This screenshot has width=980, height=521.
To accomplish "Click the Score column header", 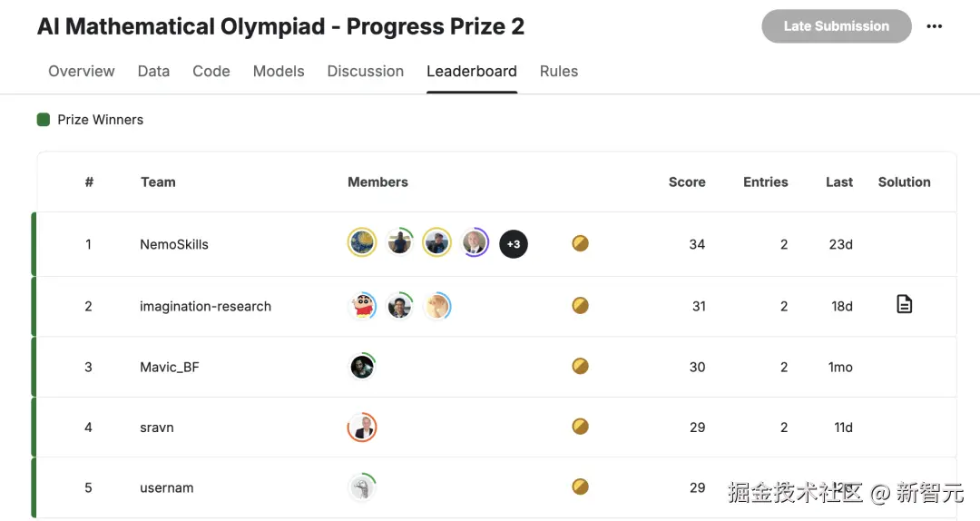I will 686,182.
